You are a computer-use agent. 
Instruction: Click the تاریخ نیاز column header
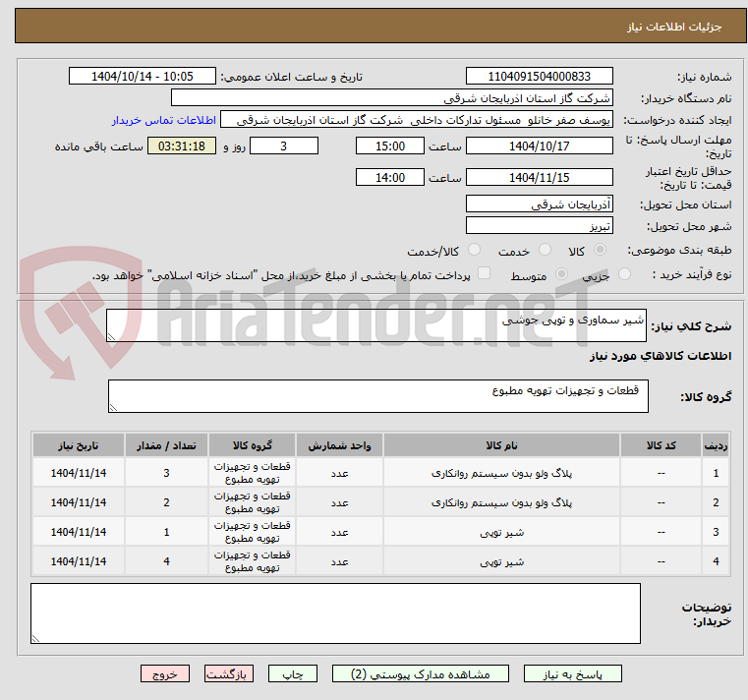click(79, 445)
